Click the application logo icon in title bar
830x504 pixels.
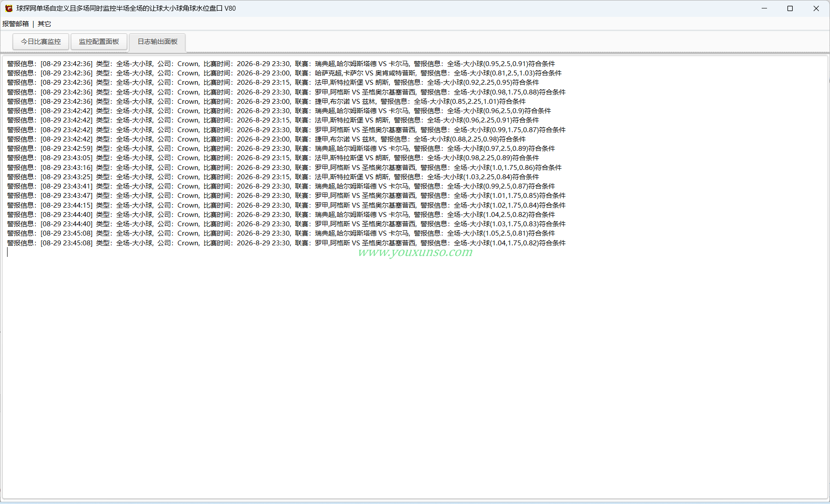pyautogui.click(x=9, y=8)
